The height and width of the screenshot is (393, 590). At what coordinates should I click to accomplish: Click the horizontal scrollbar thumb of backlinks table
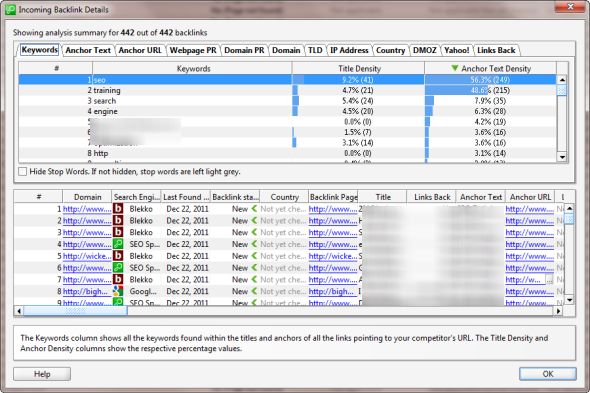(x=75, y=311)
